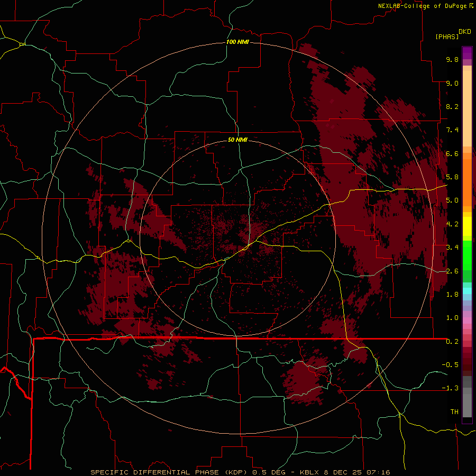Click the TH threshold label on the scale
The width and height of the screenshot is (476, 476).
click(x=454, y=411)
